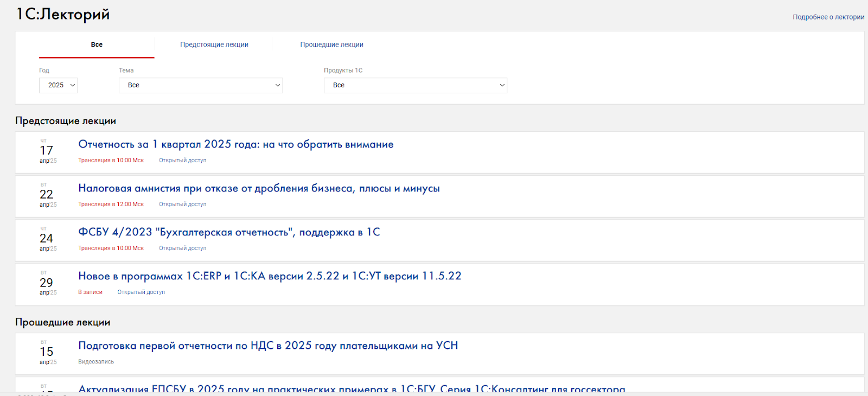Open lecture Подготовка первой отчетности по НДС
Screen dimensions: 868x396
(268, 346)
